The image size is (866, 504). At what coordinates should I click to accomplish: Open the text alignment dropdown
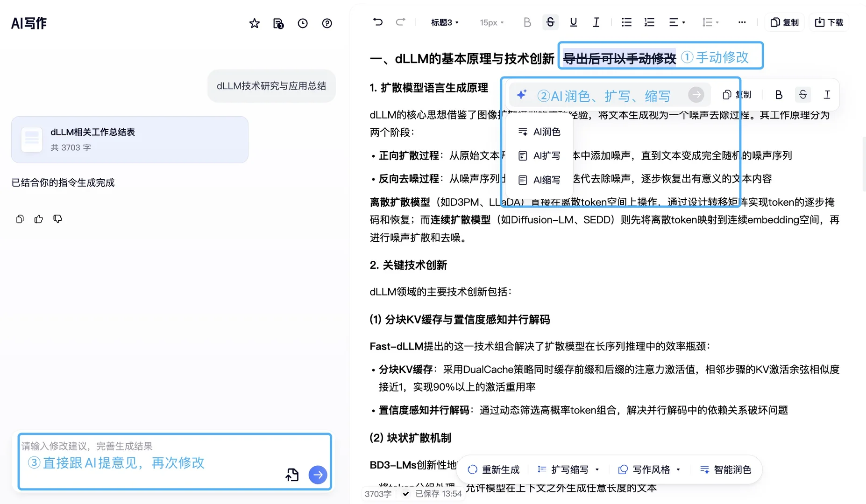(677, 22)
